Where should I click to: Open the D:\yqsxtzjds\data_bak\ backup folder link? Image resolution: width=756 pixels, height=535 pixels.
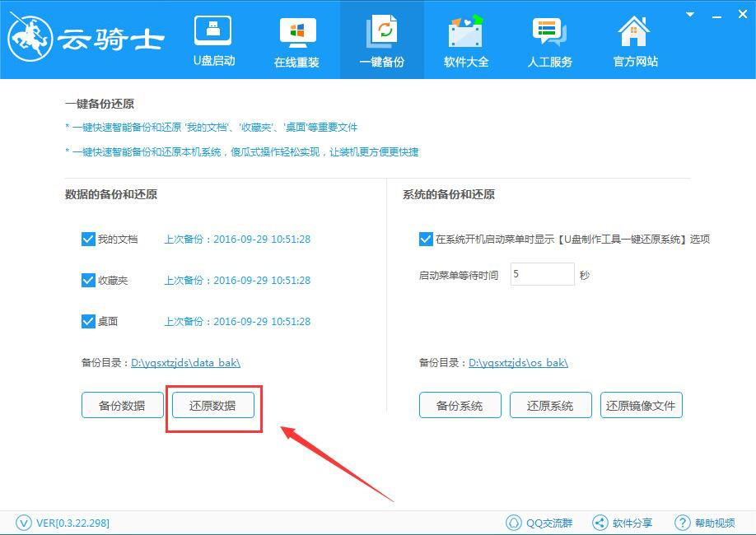point(185,362)
